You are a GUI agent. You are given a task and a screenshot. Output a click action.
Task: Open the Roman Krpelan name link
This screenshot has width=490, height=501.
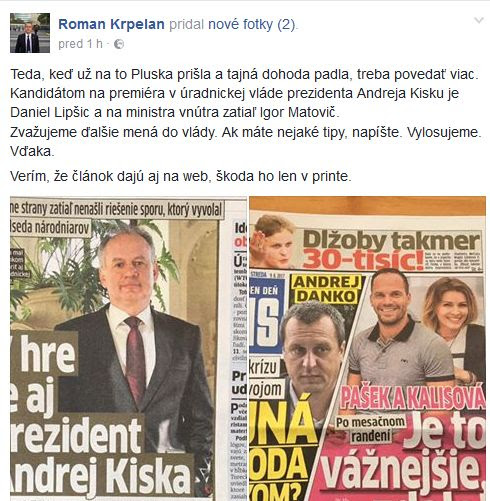click(111, 24)
